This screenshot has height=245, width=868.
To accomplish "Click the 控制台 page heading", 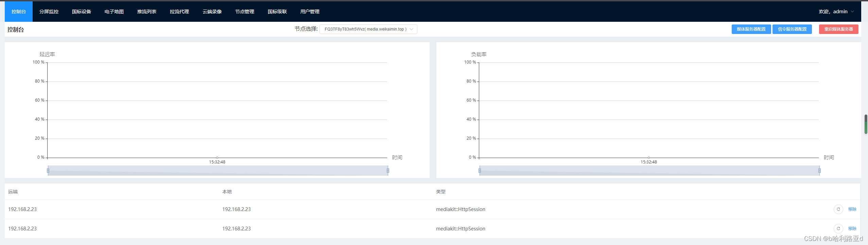I will click(16, 30).
